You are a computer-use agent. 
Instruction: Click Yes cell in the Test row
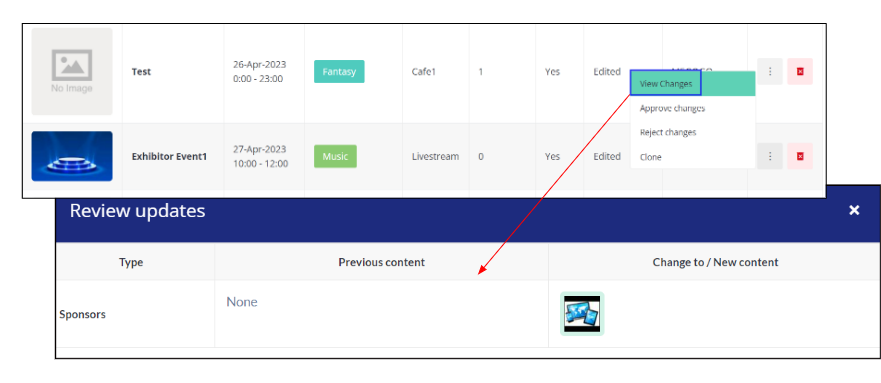pyautogui.click(x=552, y=72)
